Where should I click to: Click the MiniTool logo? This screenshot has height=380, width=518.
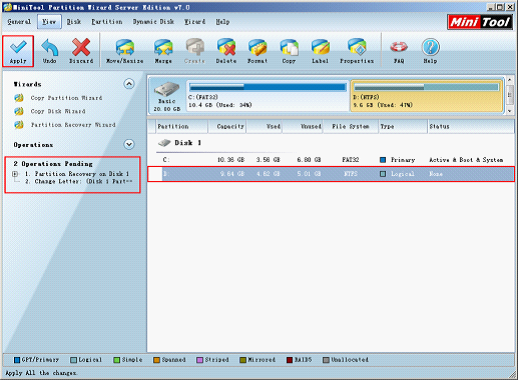480,22
